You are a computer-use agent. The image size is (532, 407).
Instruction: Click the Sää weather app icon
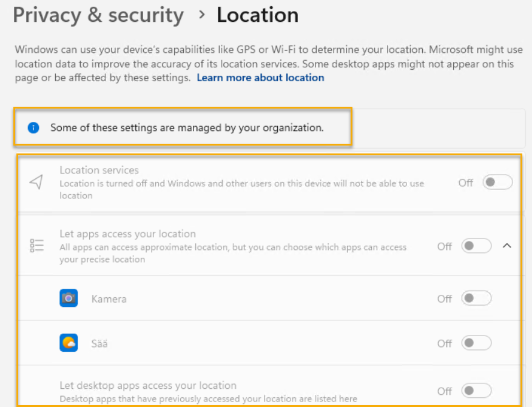pos(69,343)
